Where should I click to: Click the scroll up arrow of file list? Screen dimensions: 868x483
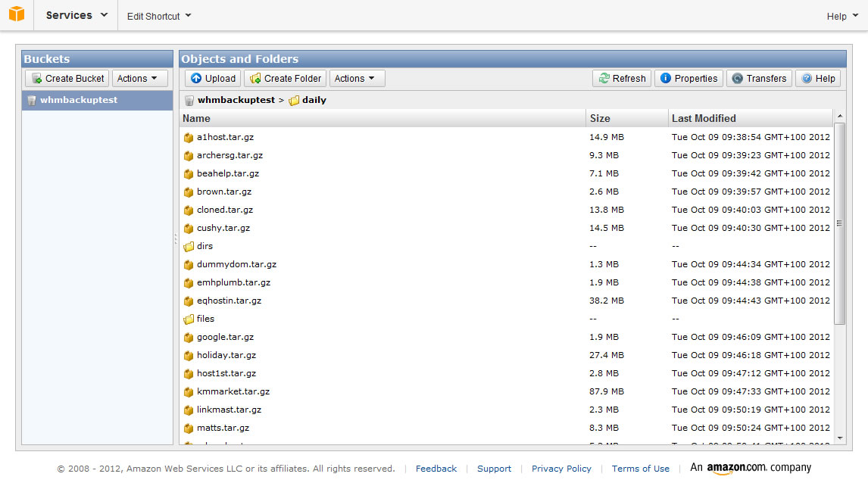[x=840, y=116]
